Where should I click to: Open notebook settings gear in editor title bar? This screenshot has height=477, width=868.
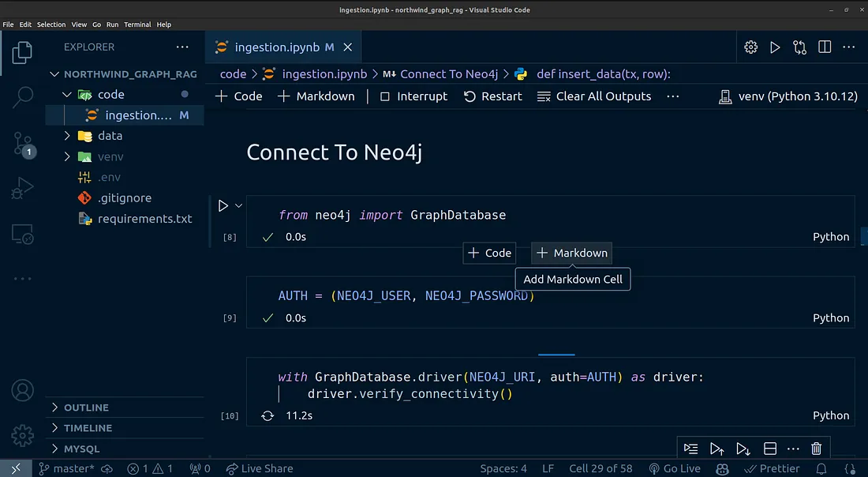[750, 47]
